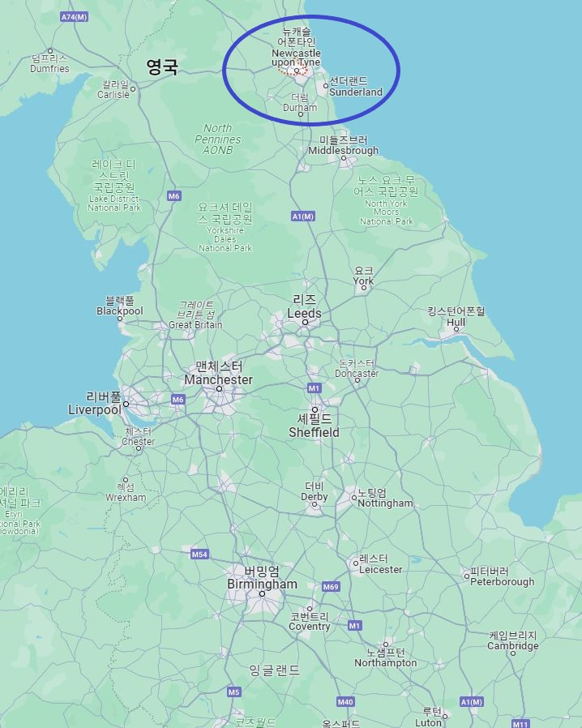Click the M54 motorway shield
This screenshot has width=582, height=728.
tap(199, 555)
